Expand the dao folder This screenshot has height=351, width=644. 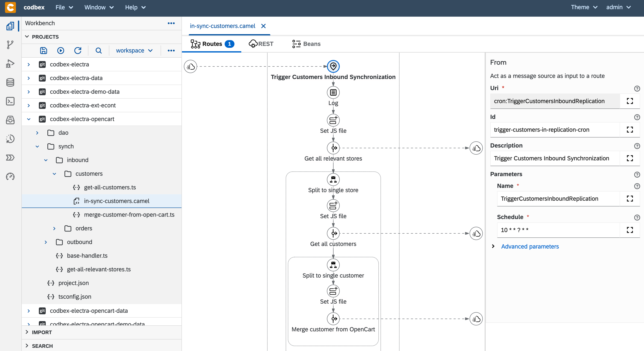[37, 133]
